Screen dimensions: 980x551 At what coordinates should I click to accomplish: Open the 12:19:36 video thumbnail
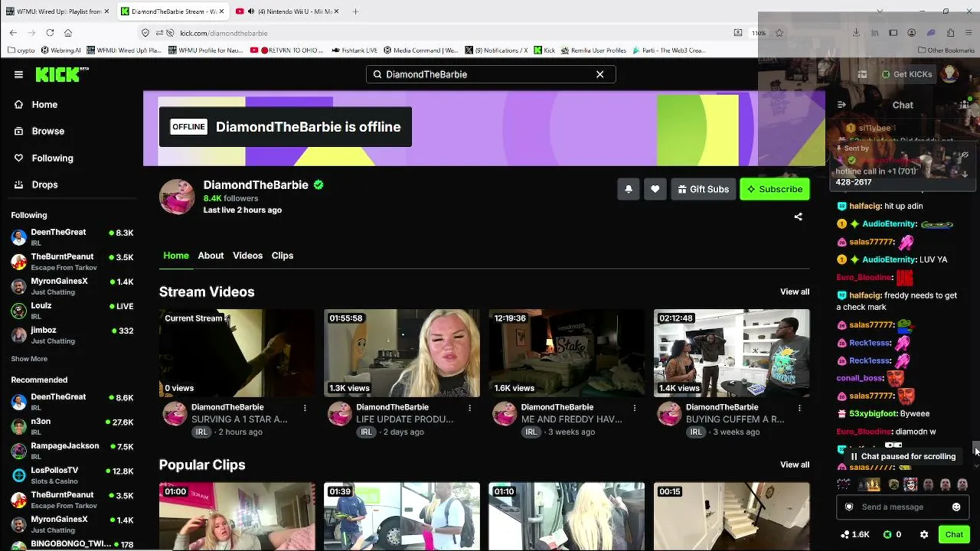pyautogui.click(x=567, y=353)
